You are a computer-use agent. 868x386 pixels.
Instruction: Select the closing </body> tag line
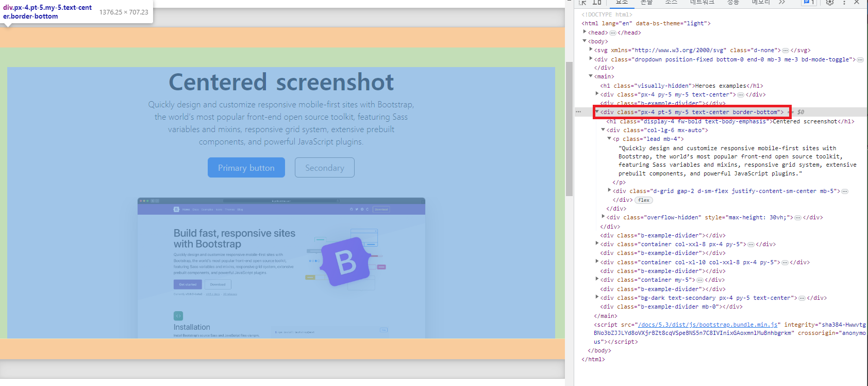point(599,350)
